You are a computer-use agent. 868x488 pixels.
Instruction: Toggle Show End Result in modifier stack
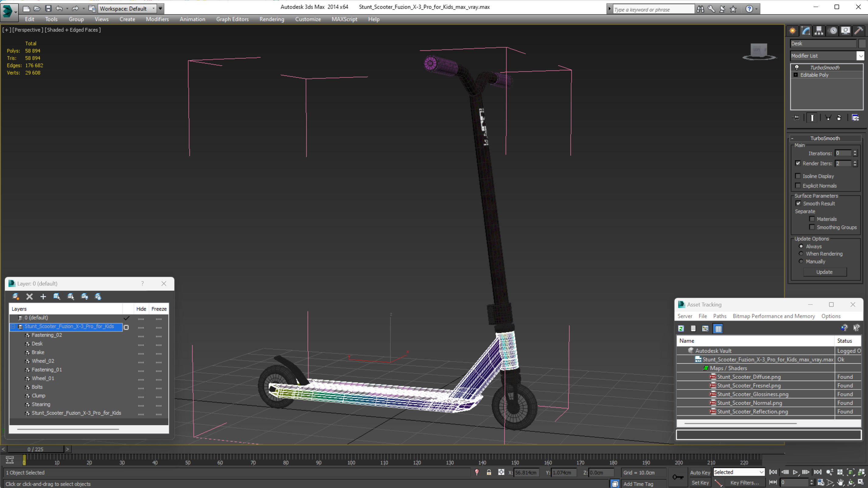pyautogui.click(x=812, y=118)
